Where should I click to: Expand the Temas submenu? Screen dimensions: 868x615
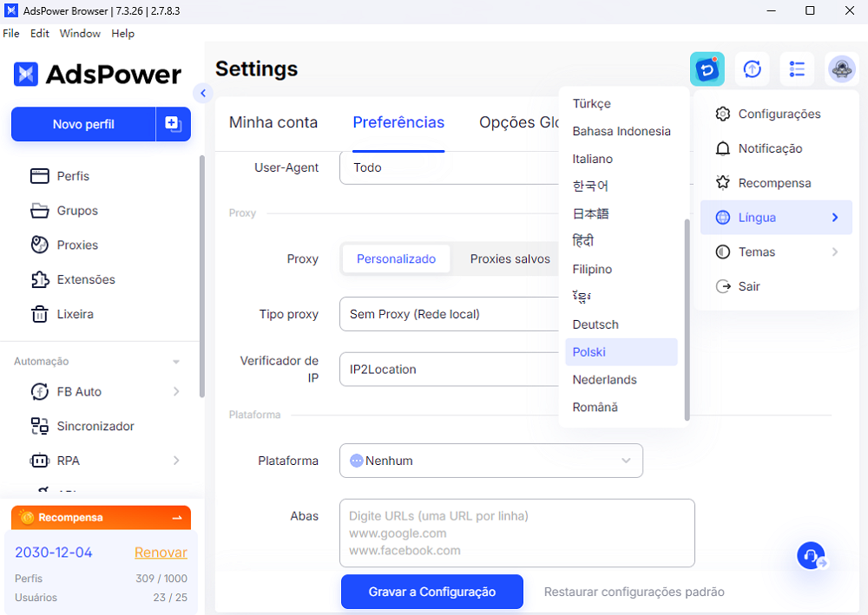pyautogui.click(x=775, y=252)
